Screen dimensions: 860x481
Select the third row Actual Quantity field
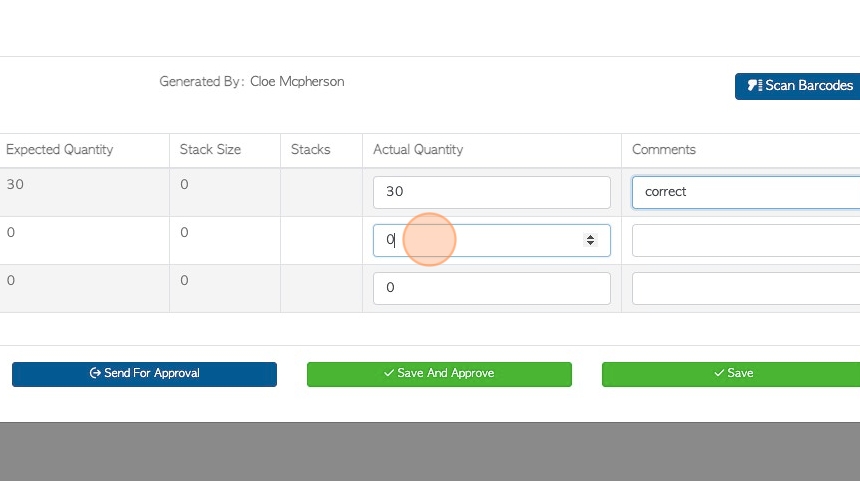click(491, 288)
